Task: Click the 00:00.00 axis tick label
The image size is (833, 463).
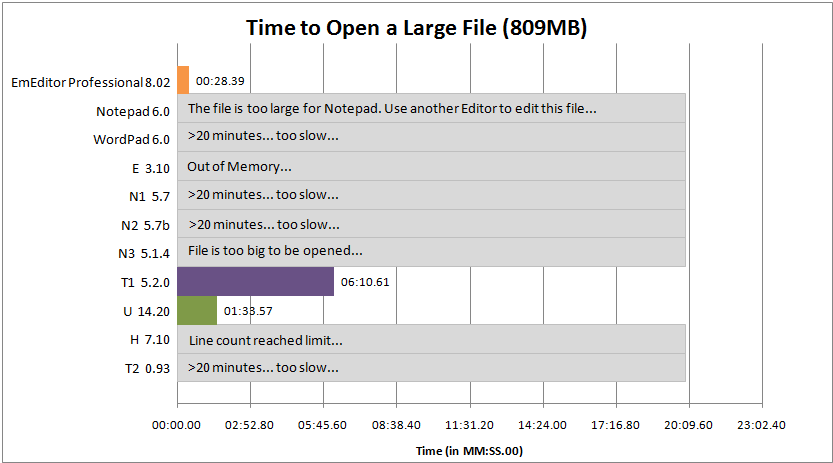Action: pos(176,425)
